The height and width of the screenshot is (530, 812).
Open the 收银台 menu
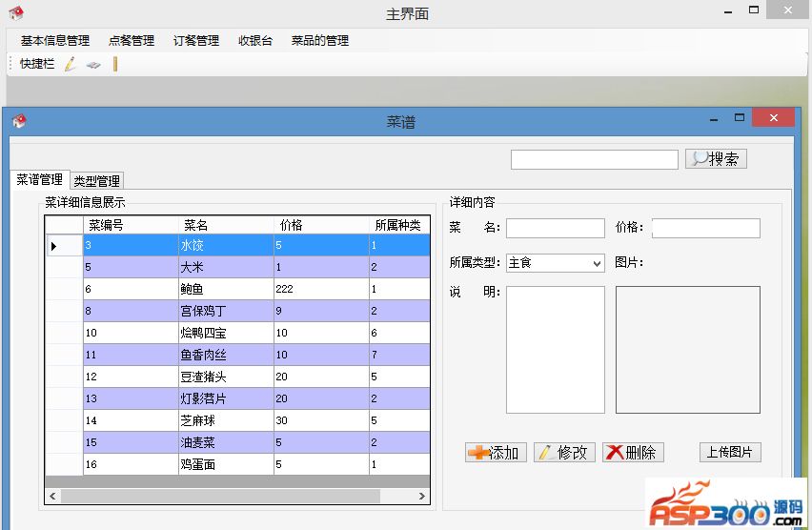click(255, 40)
